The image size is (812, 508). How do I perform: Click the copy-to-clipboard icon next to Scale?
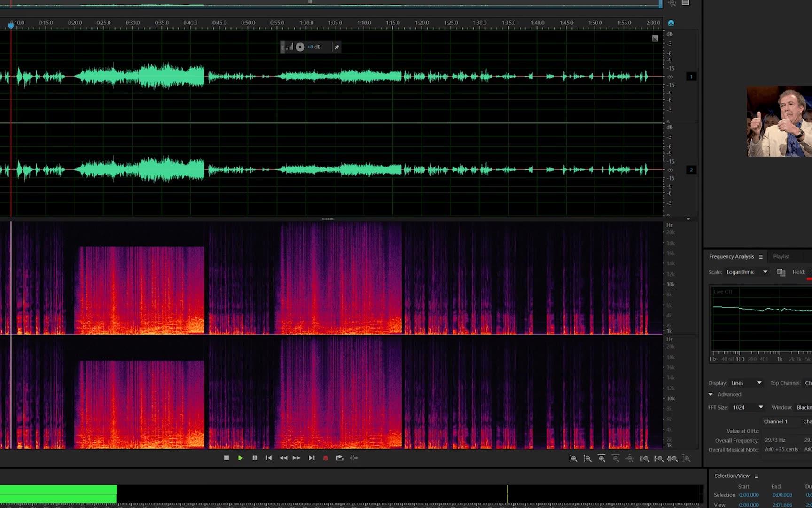point(781,272)
